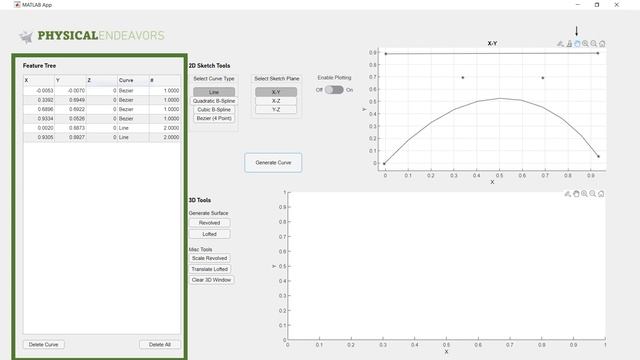The image size is (640, 360).
Task: Choose the X-Z sketch plane
Action: click(276, 101)
